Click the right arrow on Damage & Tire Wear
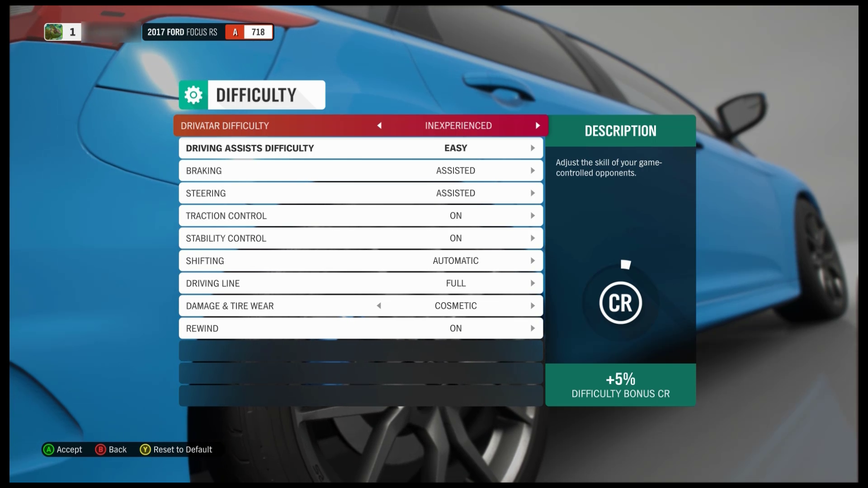Image resolution: width=868 pixels, height=488 pixels. pos(533,305)
